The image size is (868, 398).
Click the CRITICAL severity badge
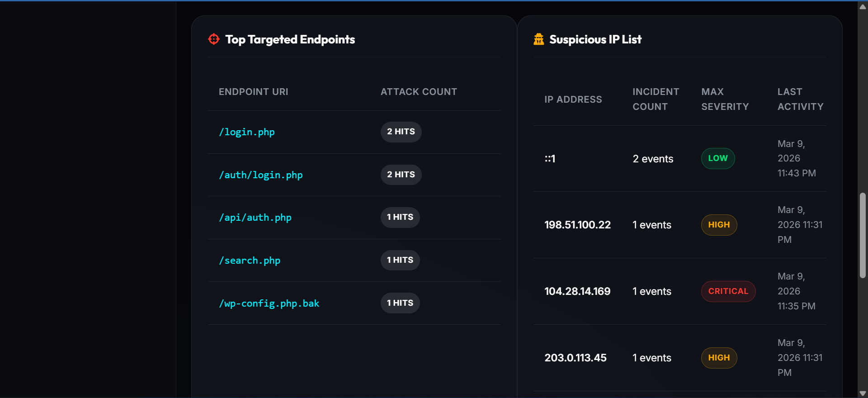tap(728, 291)
